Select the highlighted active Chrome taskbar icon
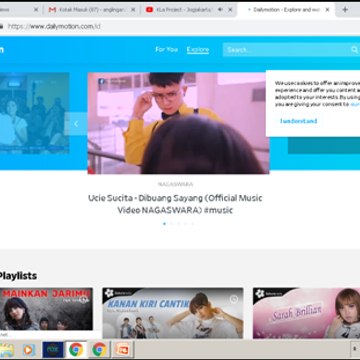The height and width of the screenshot is (360, 360). 76,350
